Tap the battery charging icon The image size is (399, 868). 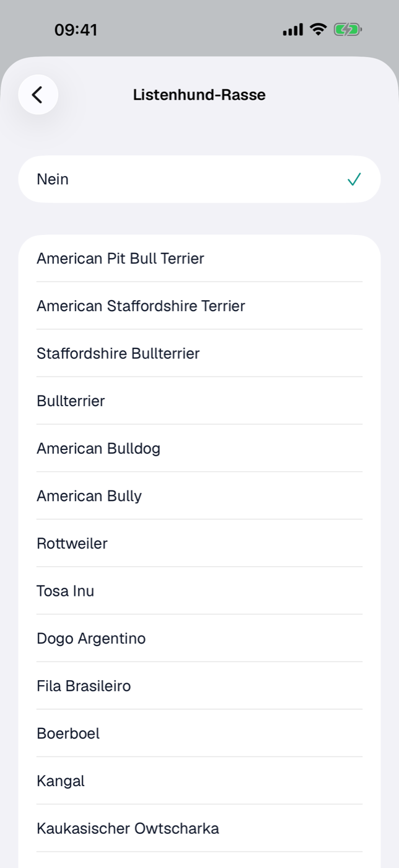348,29
